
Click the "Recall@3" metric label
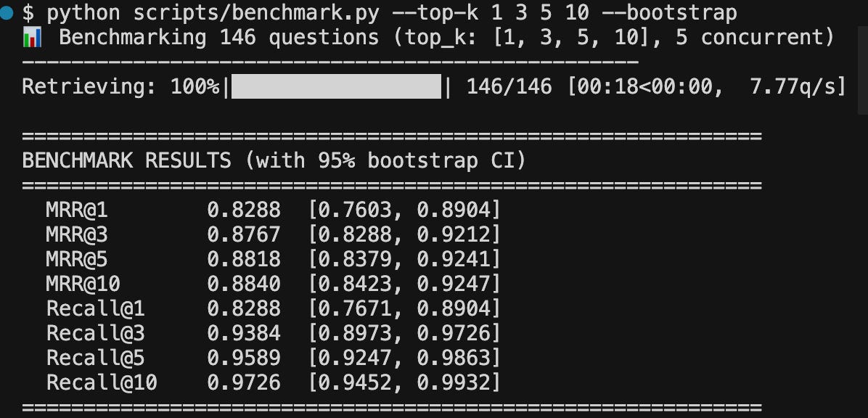coord(96,333)
